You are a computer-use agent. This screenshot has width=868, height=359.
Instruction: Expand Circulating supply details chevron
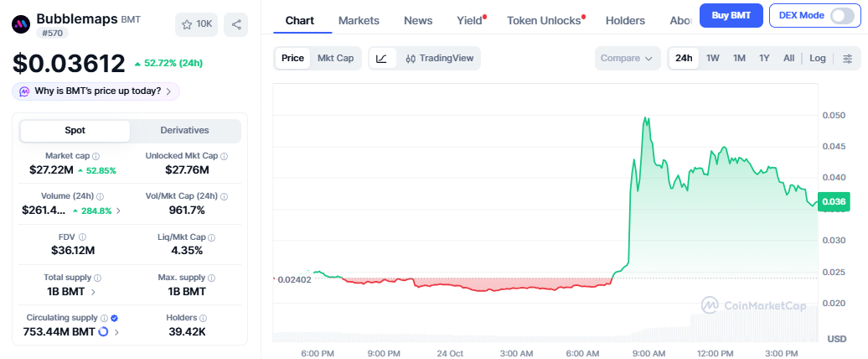(x=116, y=332)
